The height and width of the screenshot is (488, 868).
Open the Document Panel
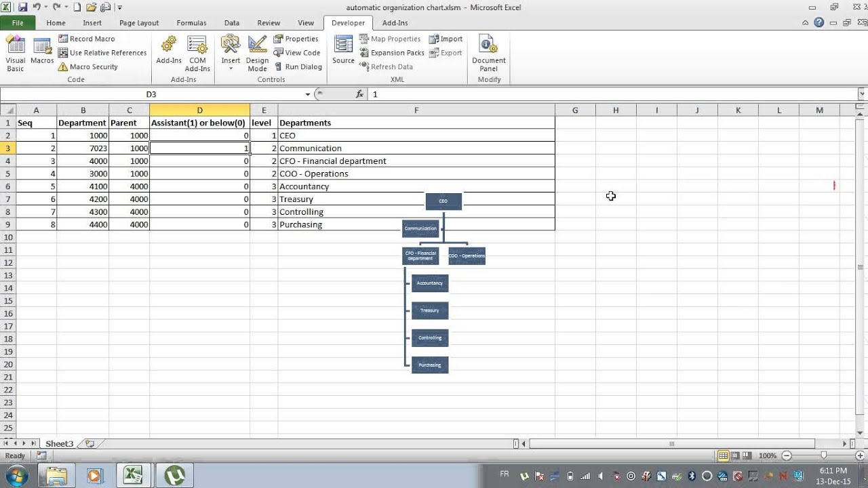[x=489, y=54]
